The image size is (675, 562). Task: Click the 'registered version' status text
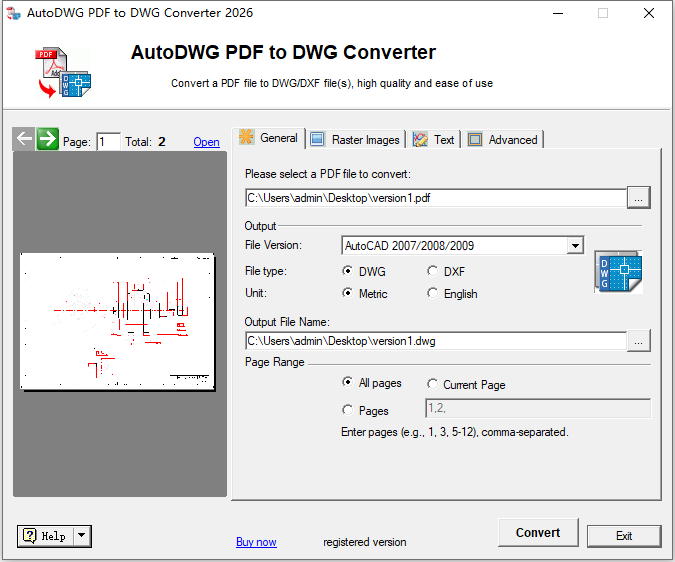(365, 542)
